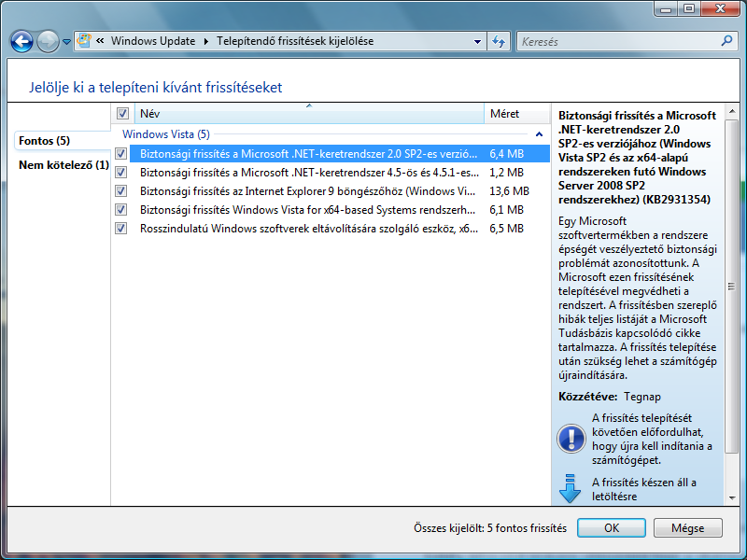Close the Windows Update window

click(720, 8)
